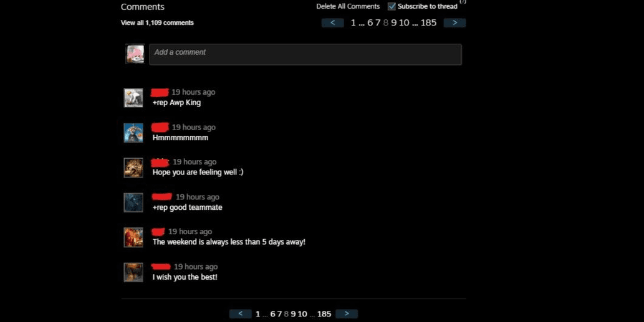Jump to page 185 in top pagination
This screenshot has width=644, height=322.
pos(428,22)
